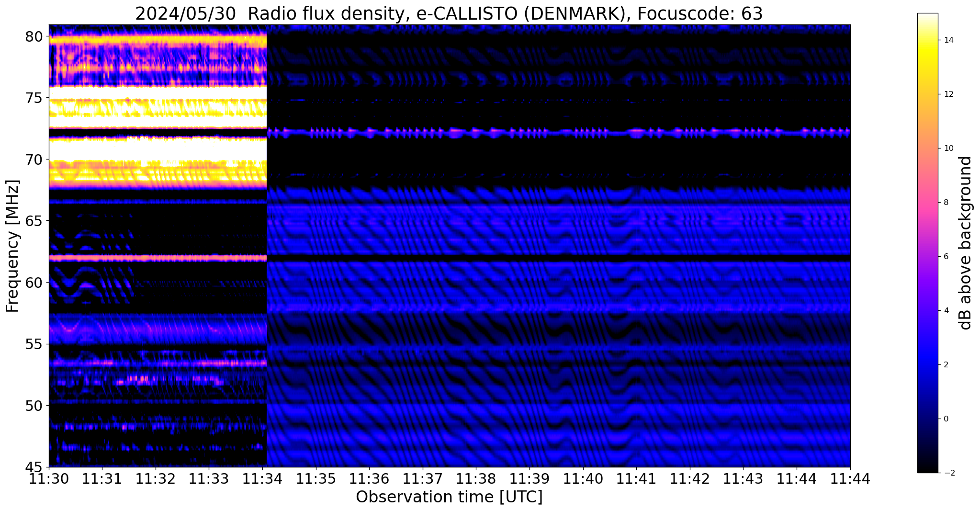Image resolution: width=980 pixels, height=511 pixels.
Task: Click the 65 MHz frequency tick label
Action: 34,221
